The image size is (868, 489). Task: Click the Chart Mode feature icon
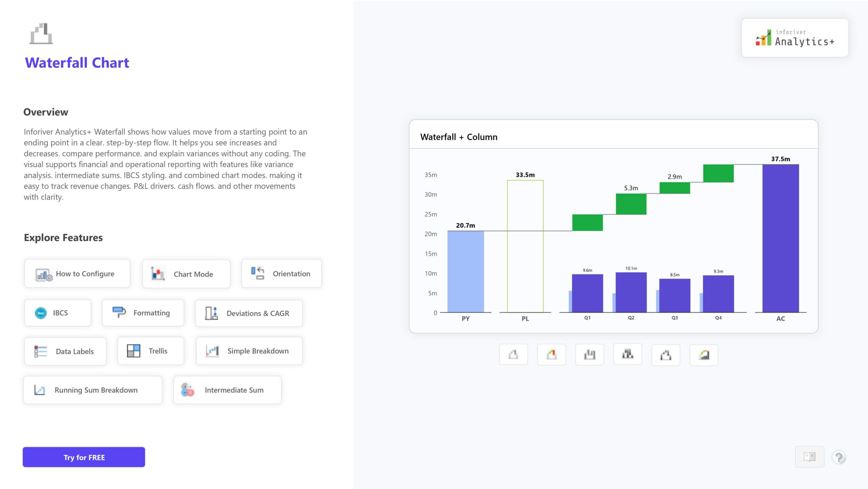coord(158,273)
